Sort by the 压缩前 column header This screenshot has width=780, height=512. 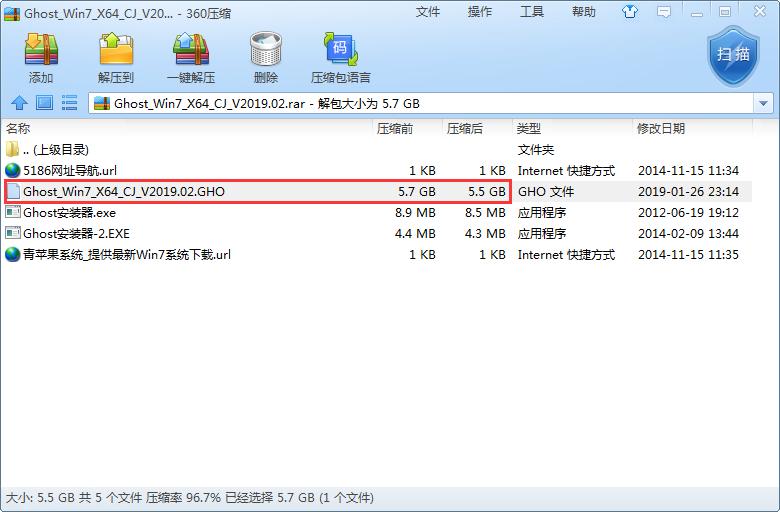coord(395,129)
